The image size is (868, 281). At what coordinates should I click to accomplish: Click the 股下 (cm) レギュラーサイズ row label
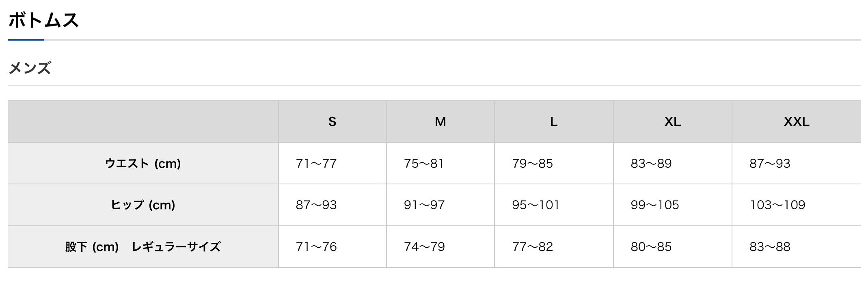(x=143, y=247)
